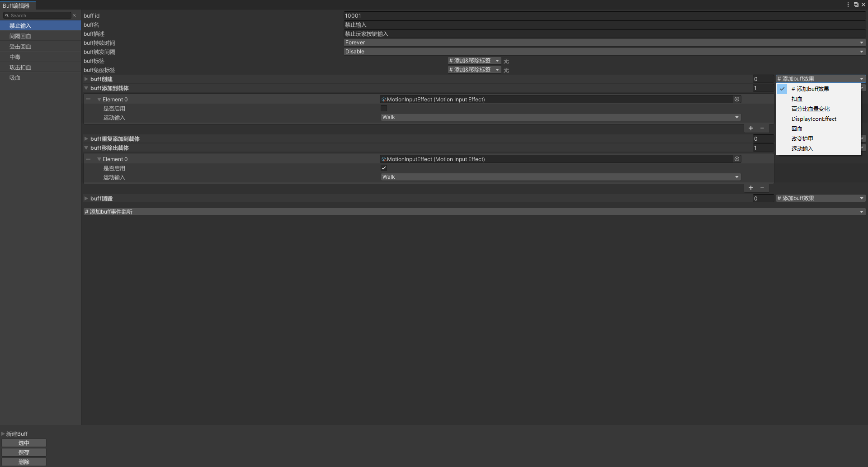The image size is (868, 467).
Task: Open the buff触发间隔 Disable dropdown
Action: 605,52
